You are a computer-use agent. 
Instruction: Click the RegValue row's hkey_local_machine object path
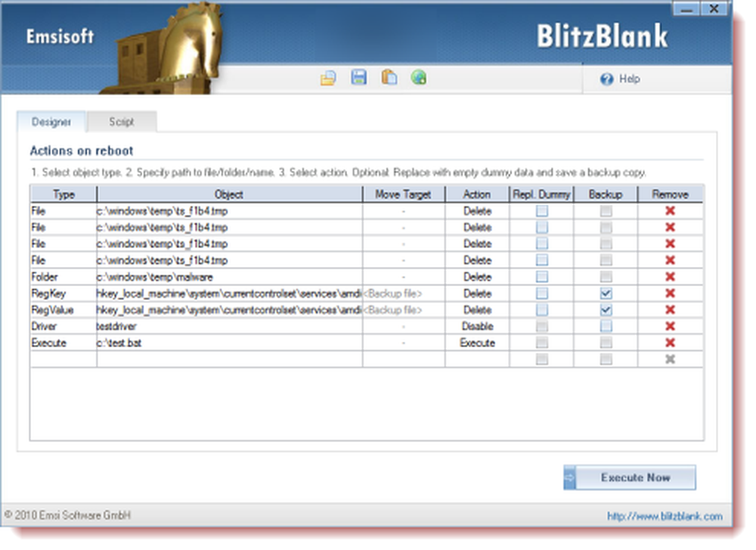230,309
